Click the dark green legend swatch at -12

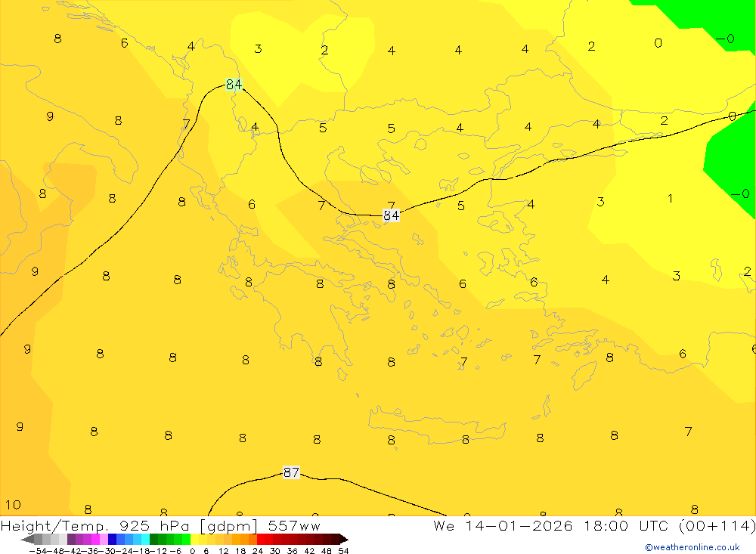[x=153, y=540]
